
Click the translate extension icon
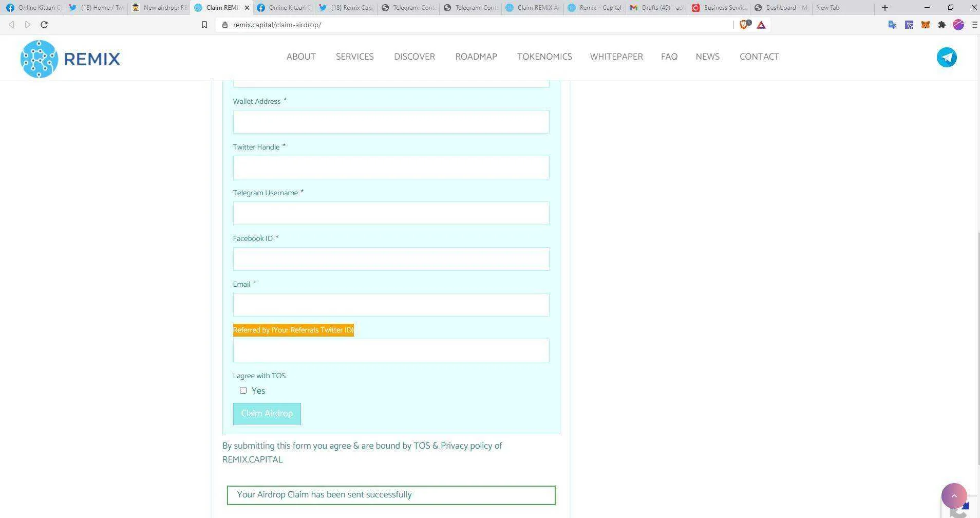coord(892,25)
